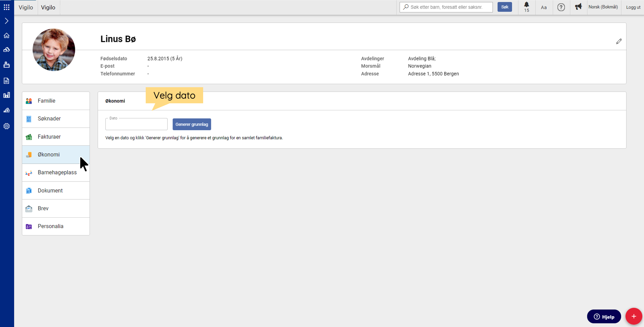Screen dimensions: 644x327
Task: Open the app grid launcher icon
Action: [7, 7]
